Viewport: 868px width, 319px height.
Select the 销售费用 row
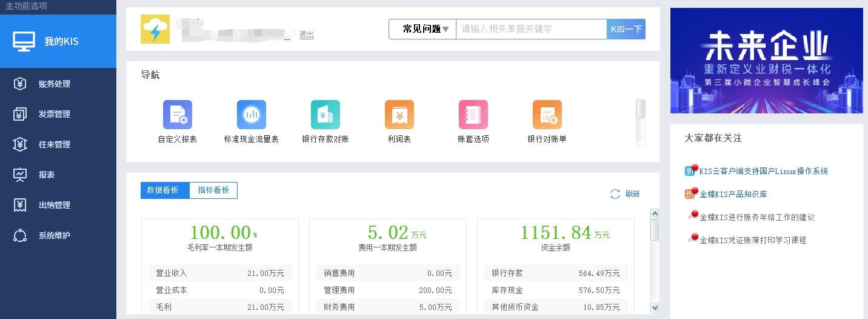tap(388, 274)
